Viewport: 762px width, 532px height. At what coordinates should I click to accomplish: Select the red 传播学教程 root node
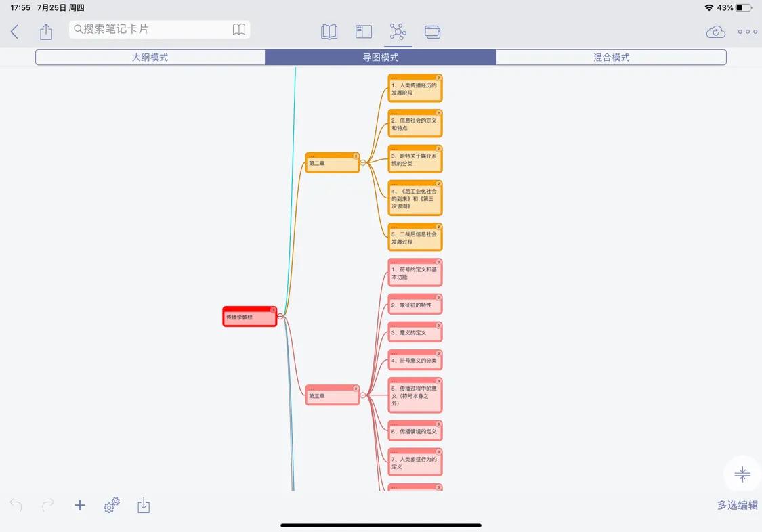click(x=249, y=316)
